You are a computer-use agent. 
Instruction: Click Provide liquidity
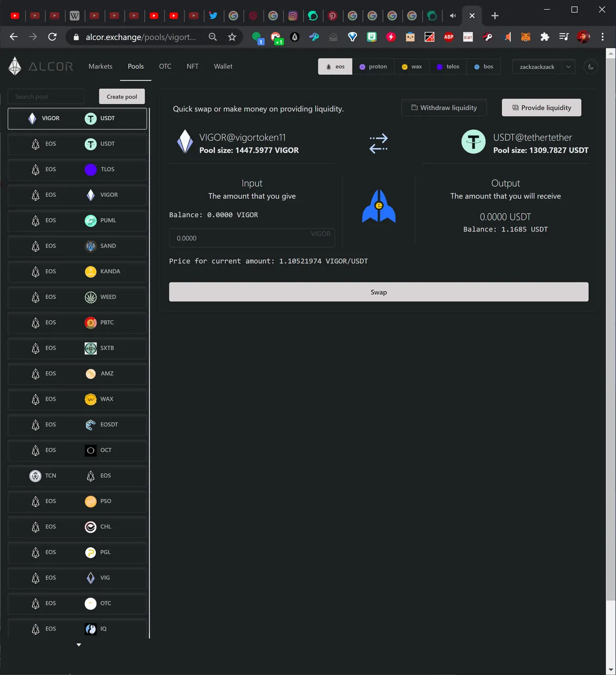click(x=541, y=108)
